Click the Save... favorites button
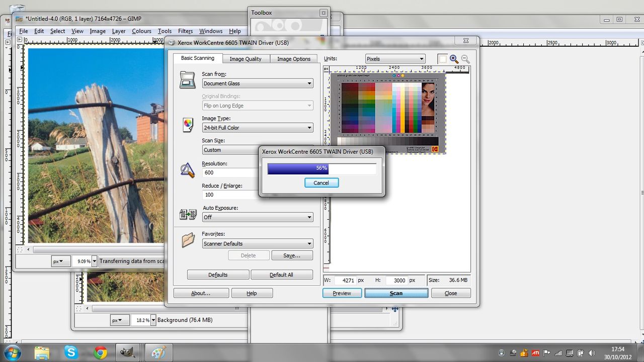 [x=292, y=255]
